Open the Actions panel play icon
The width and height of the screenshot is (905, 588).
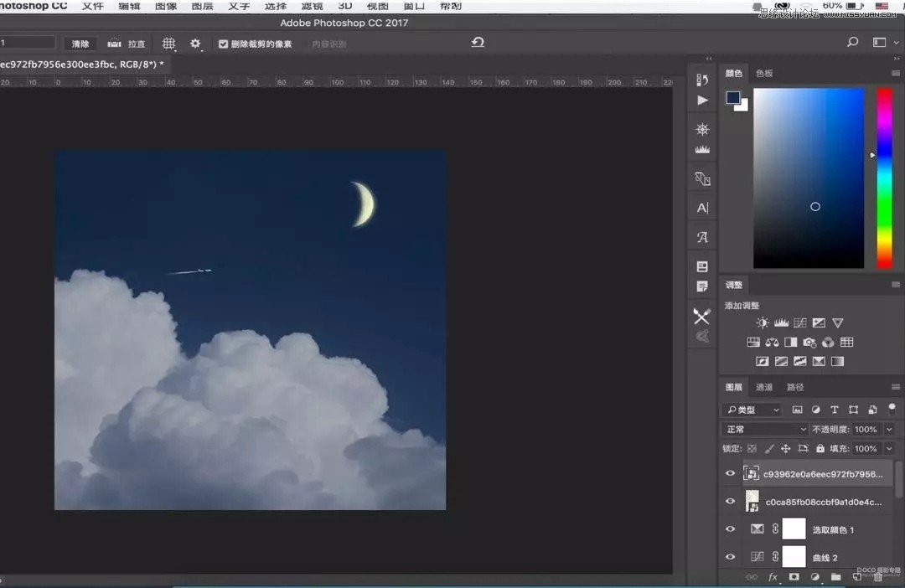click(702, 101)
